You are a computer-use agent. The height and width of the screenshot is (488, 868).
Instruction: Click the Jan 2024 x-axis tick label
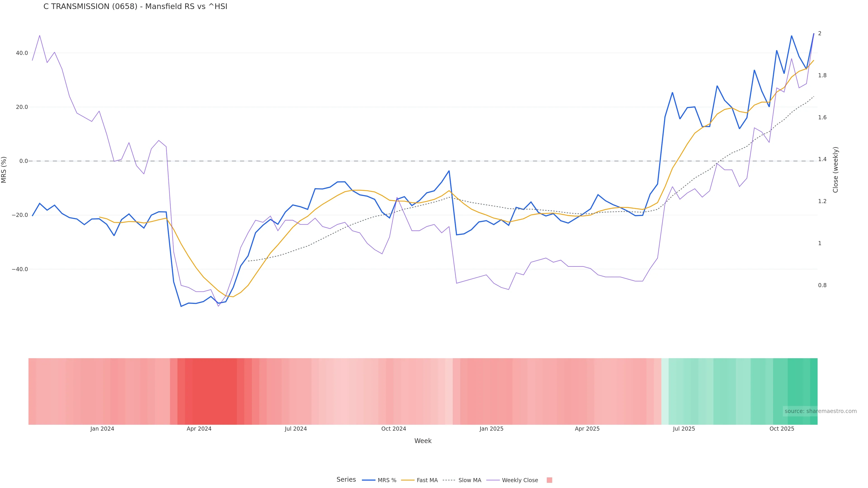point(102,429)
